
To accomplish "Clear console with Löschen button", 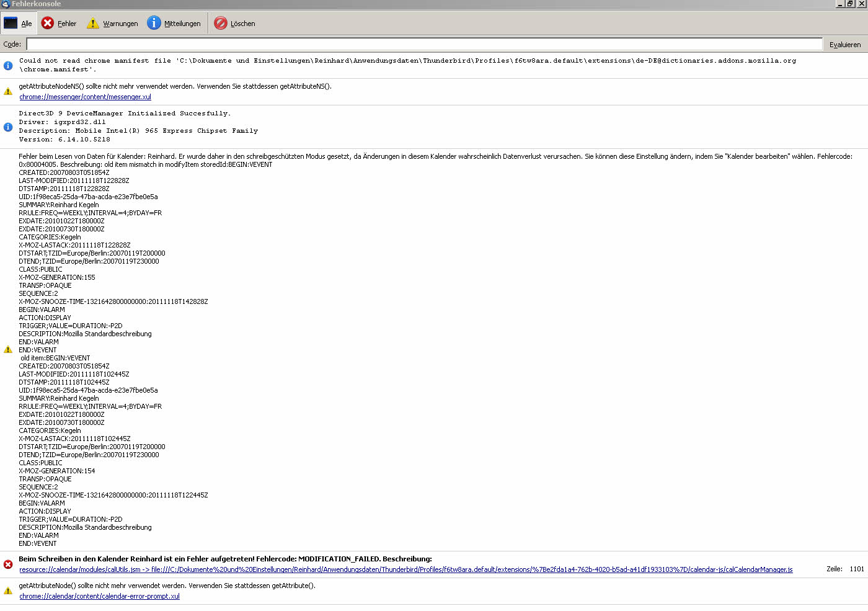I will click(x=234, y=24).
